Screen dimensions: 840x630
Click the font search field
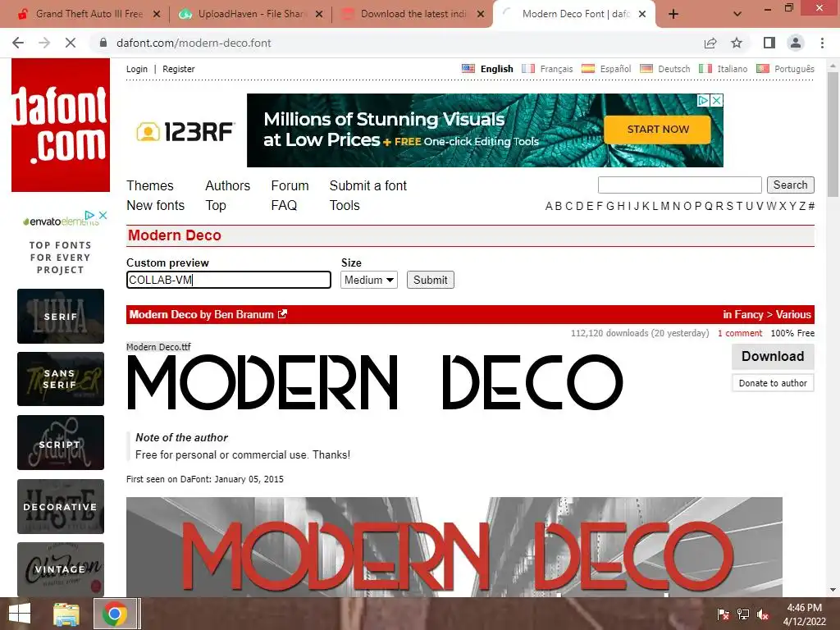(680, 185)
